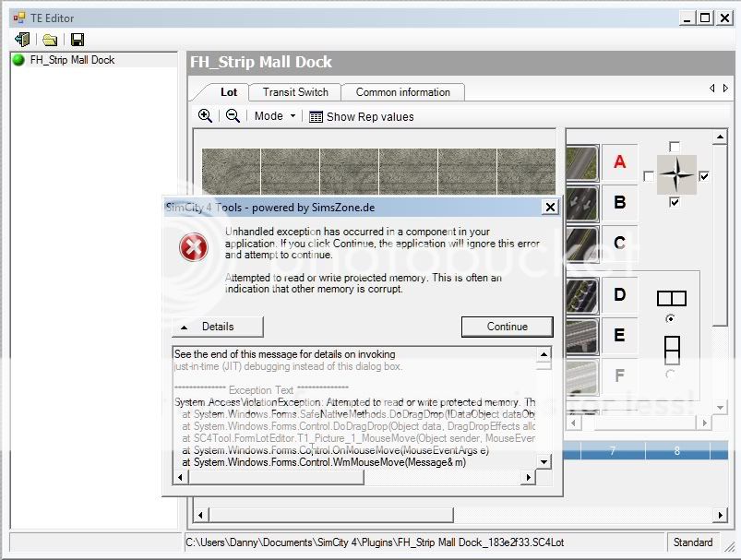741x560 pixels.
Task: Switch to the Transit Switch tab
Action: pos(295,92)
